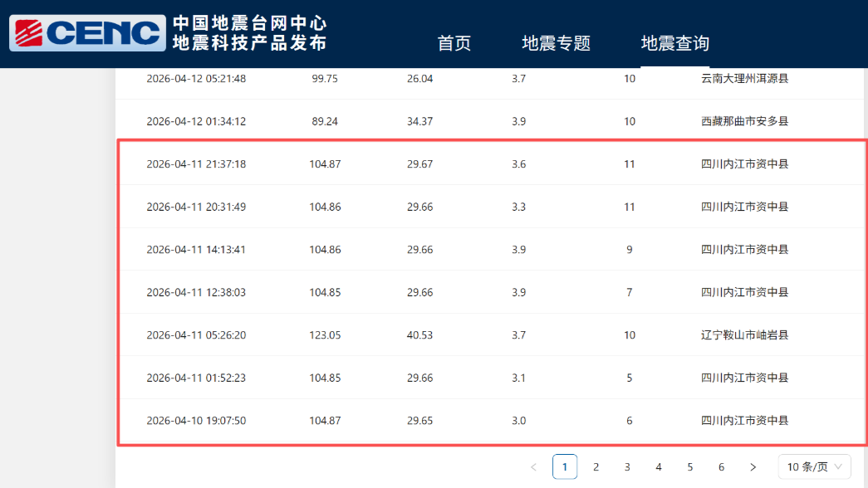The width and height of the screenshot is (868, 488).
Task: Open 辽宁鞍山市岫岩县 earthquake entry
Action: pos(744,335)
